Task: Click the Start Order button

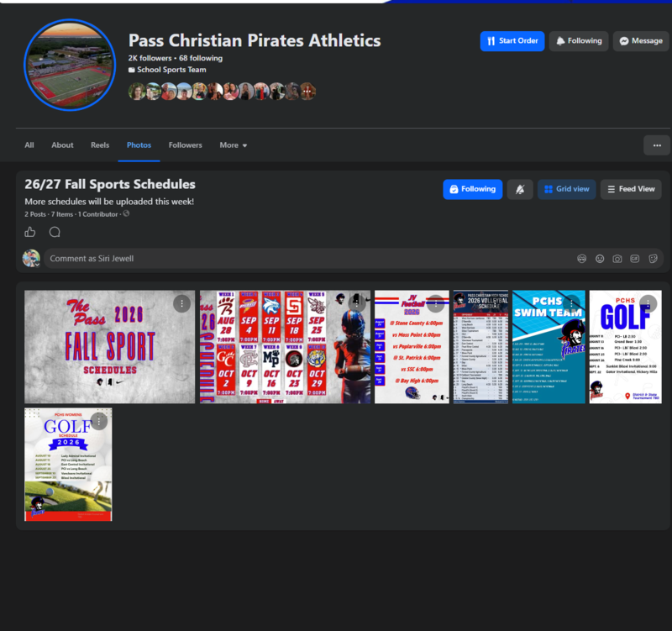Action: [512, 41]
